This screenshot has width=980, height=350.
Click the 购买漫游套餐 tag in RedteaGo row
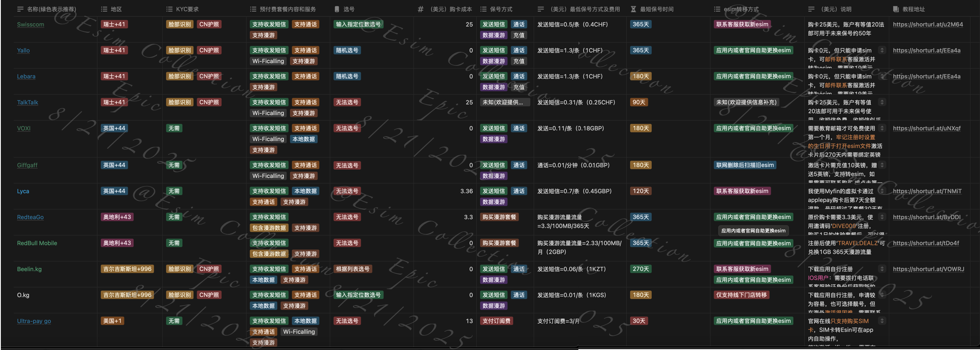tap(499, 217)
